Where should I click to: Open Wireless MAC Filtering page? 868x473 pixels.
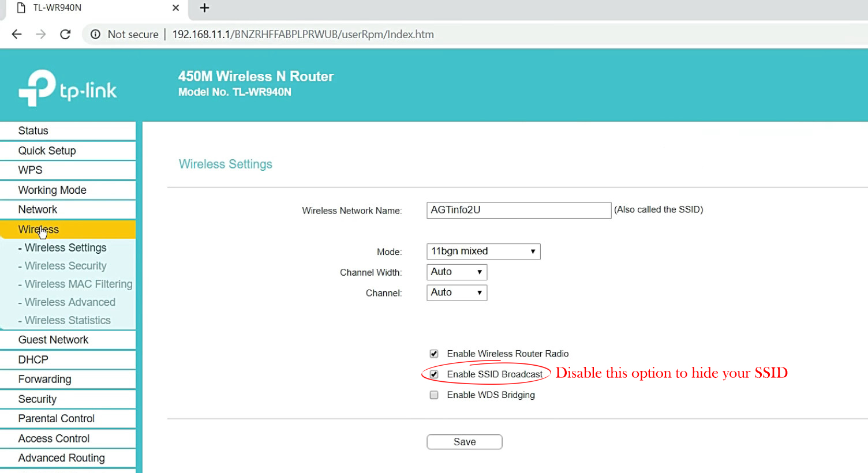[x=78, y=284]
